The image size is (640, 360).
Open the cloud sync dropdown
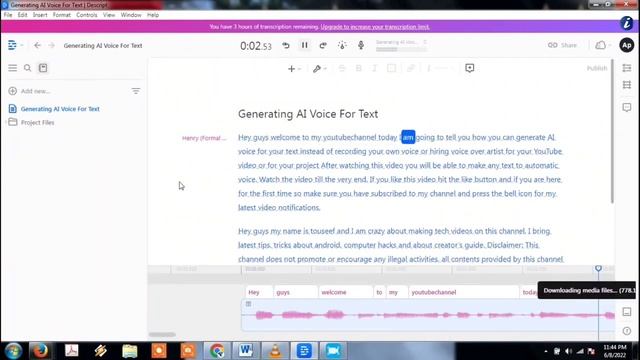[603, 45]
